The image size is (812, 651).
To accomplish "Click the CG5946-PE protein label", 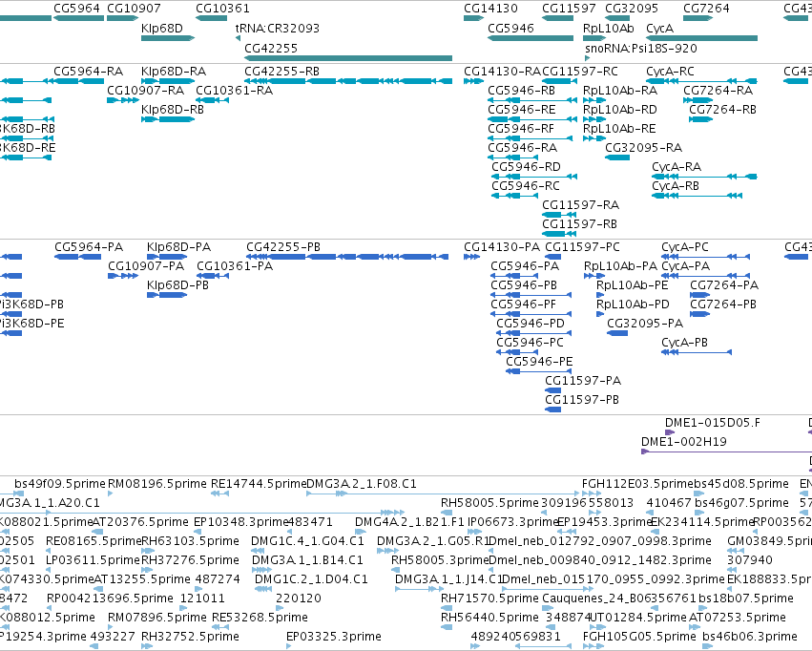I will (539, 363).
